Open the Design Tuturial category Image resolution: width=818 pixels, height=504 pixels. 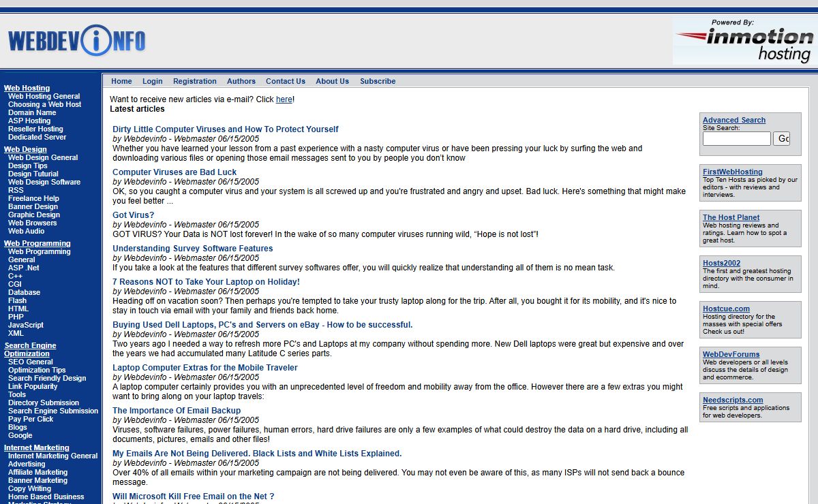pos(33,174)
